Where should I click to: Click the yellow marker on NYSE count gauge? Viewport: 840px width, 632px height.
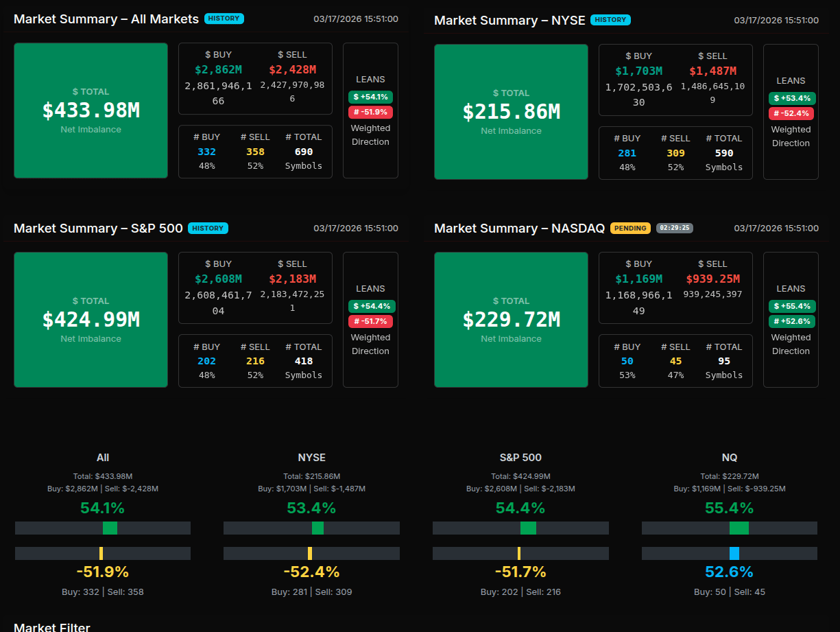coord(310,553)
